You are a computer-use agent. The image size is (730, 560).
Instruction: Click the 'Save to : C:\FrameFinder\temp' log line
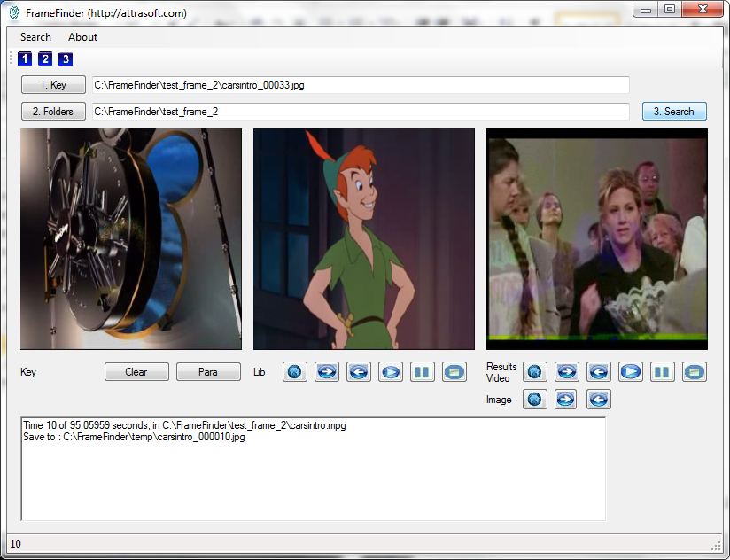point(134,437)
